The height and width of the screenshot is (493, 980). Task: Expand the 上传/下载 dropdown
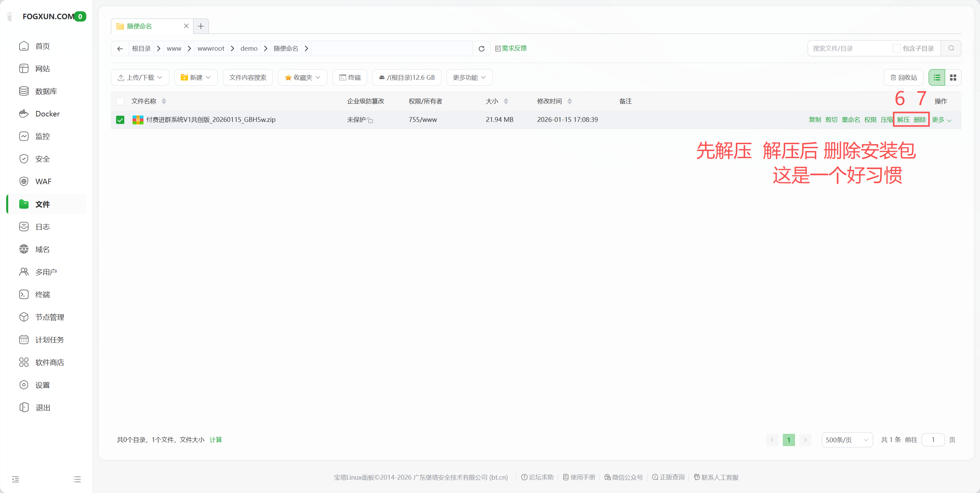[140, 77]
